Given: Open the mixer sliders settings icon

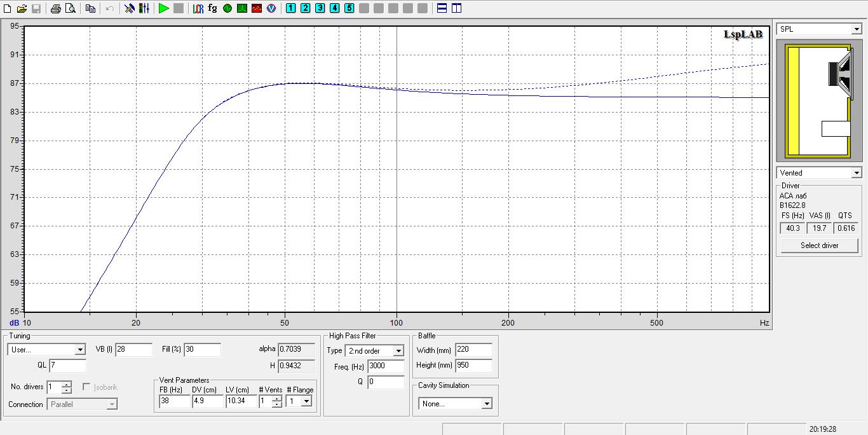Looking at the screenshot, I should click(144, 8).
